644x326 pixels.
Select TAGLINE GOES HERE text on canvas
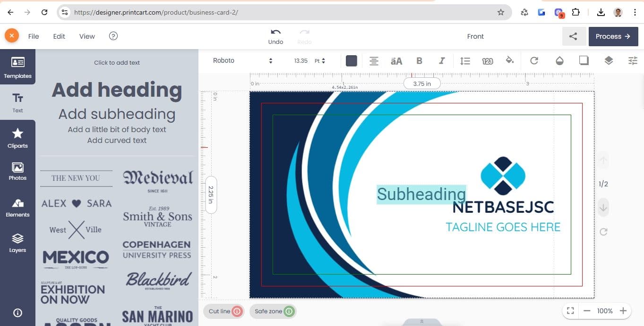pyautogui.click(x=503, y=227)
